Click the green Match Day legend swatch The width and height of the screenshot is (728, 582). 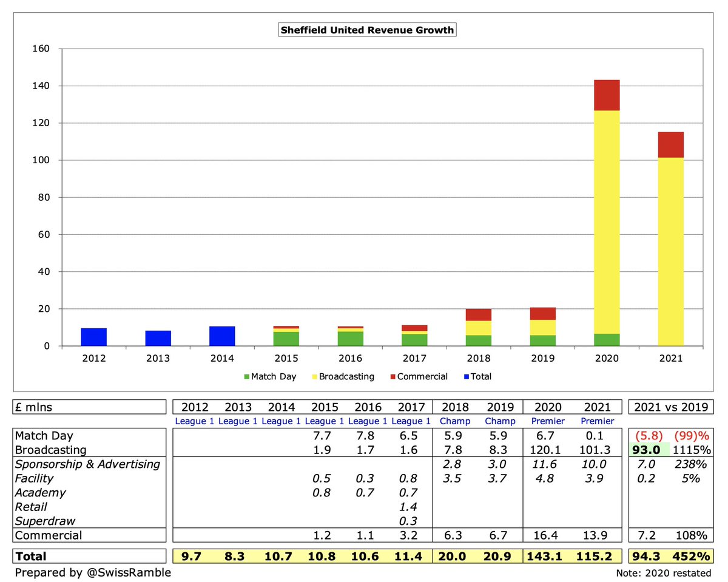coord(246,377)
